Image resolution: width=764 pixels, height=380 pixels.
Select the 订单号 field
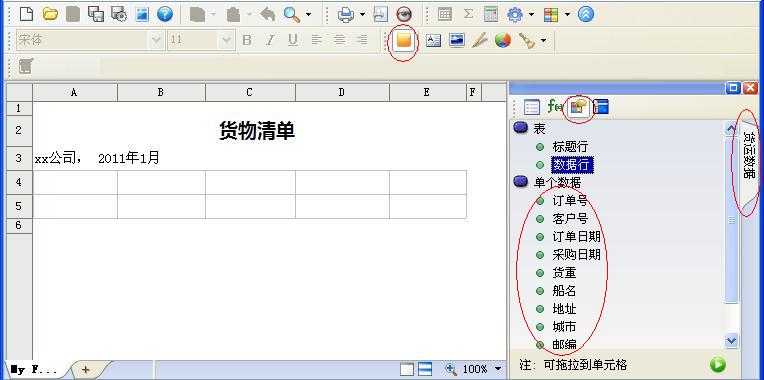570,201
